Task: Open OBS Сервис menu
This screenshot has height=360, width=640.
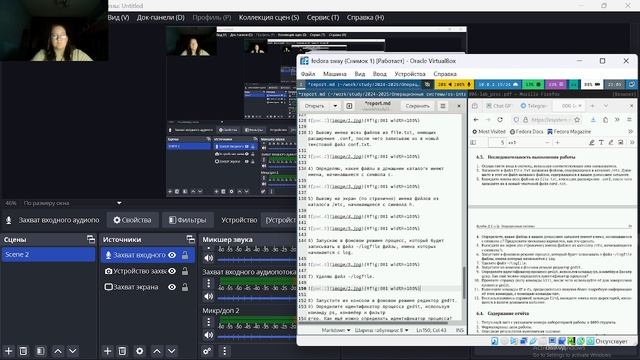Action: (x=323, y=18)
